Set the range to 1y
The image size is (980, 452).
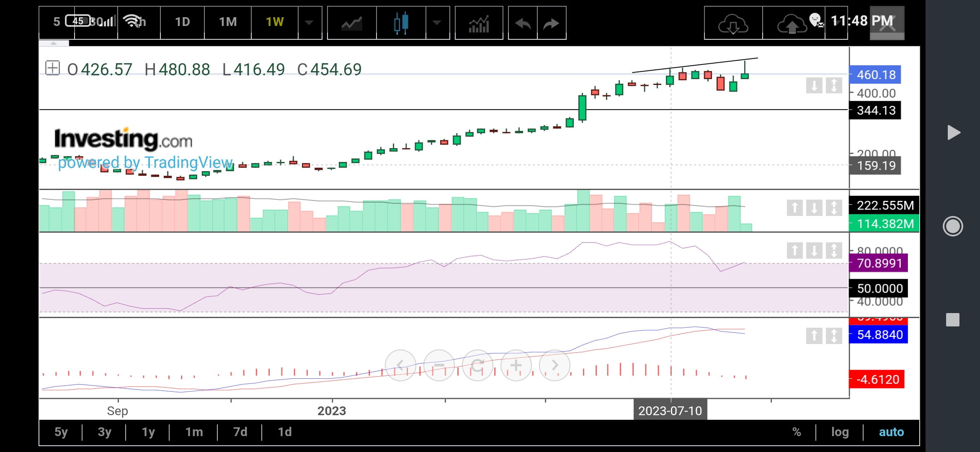pos(148,432)
